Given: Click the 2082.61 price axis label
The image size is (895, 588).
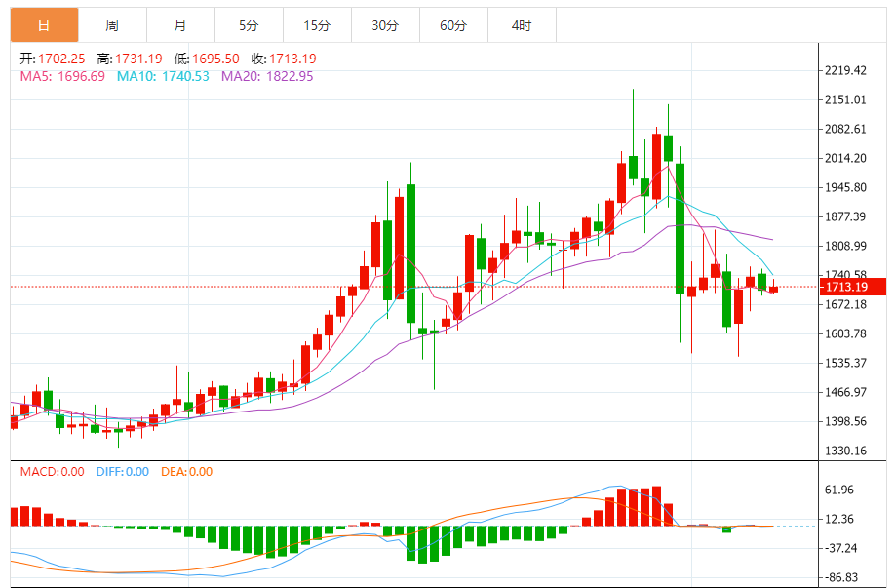Looking at the screenshot, I should pyautogui.click(x=845, y=129).
